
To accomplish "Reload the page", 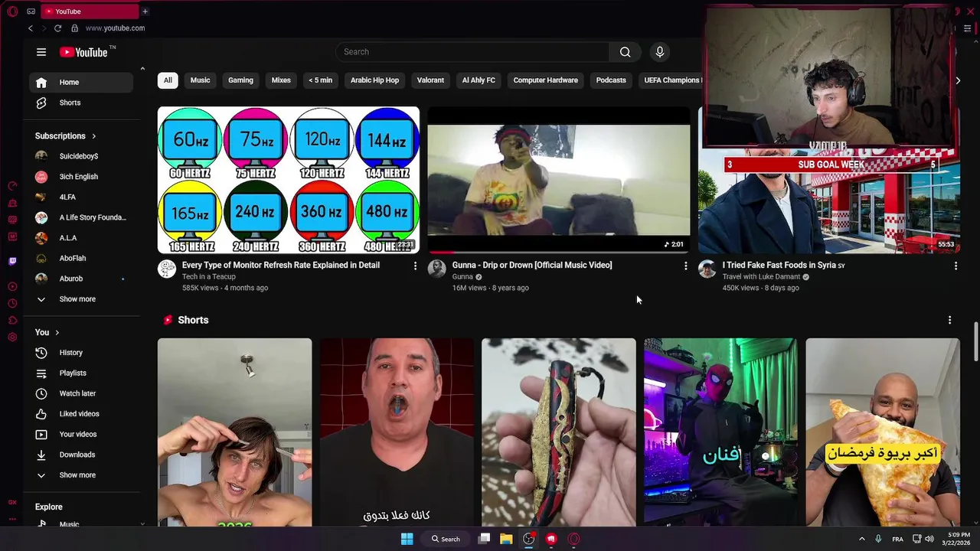I will point(57,28).
